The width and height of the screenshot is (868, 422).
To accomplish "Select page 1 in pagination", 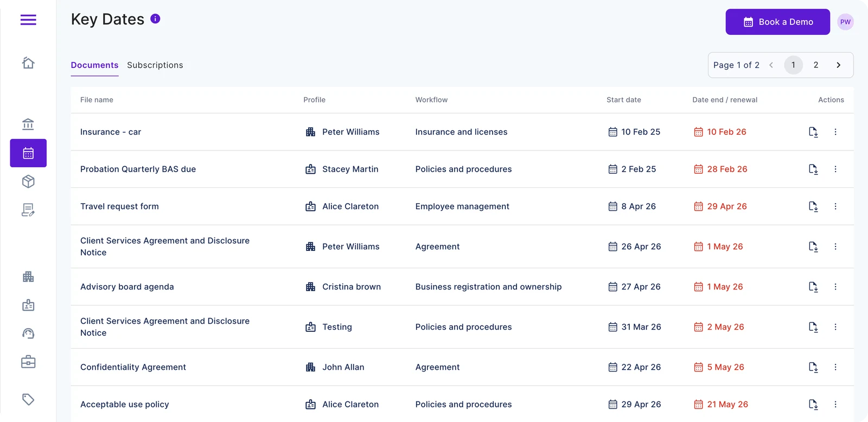I will coord(793,65).
